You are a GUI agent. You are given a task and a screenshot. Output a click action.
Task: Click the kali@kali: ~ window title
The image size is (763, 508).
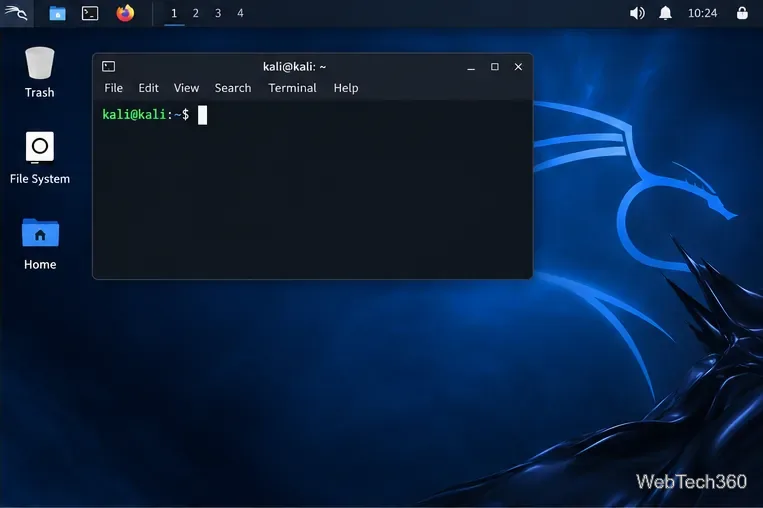(x=294, y=67)
